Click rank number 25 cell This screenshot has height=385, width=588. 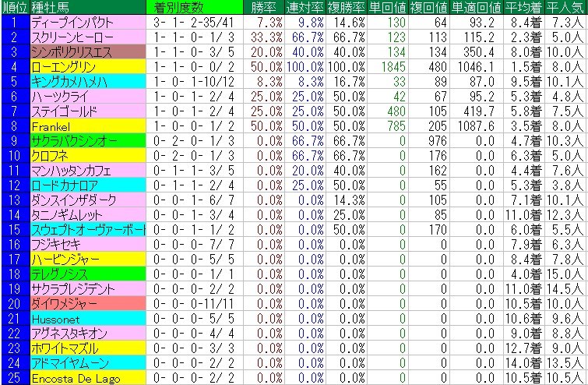point(15,378)
